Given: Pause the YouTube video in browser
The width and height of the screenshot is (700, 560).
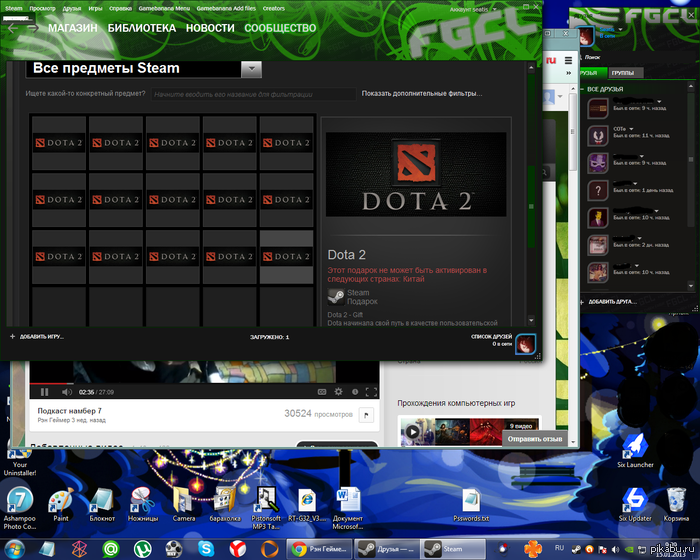Looking at the screenshot, I should click(44, 392).
